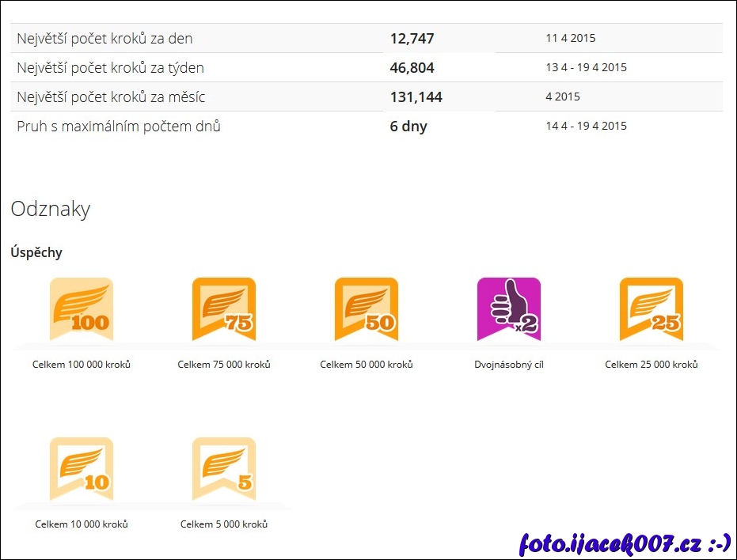Click the 'Dvojnásobný cíl' badge caption
Image resolution: width=737 pixels, height=560 pixels.
coord(509,365)
